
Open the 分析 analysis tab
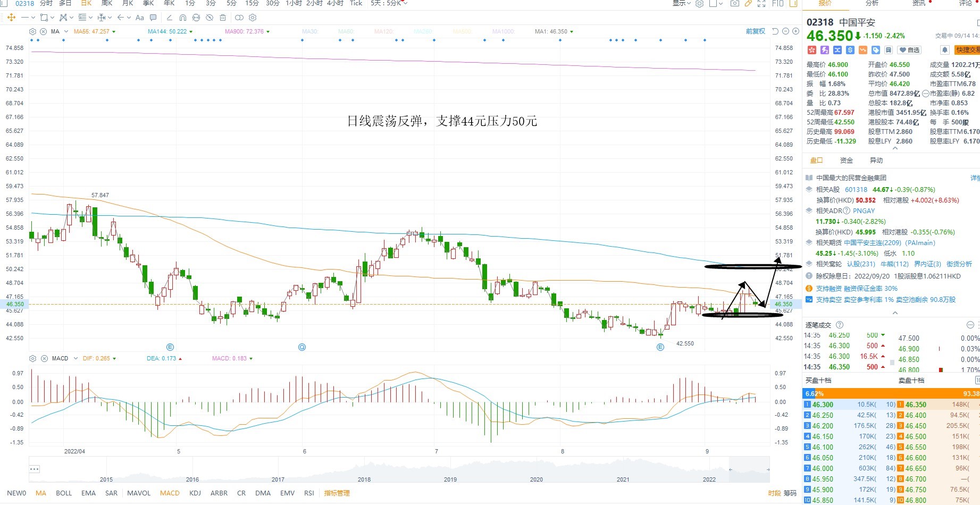point(872,3)
